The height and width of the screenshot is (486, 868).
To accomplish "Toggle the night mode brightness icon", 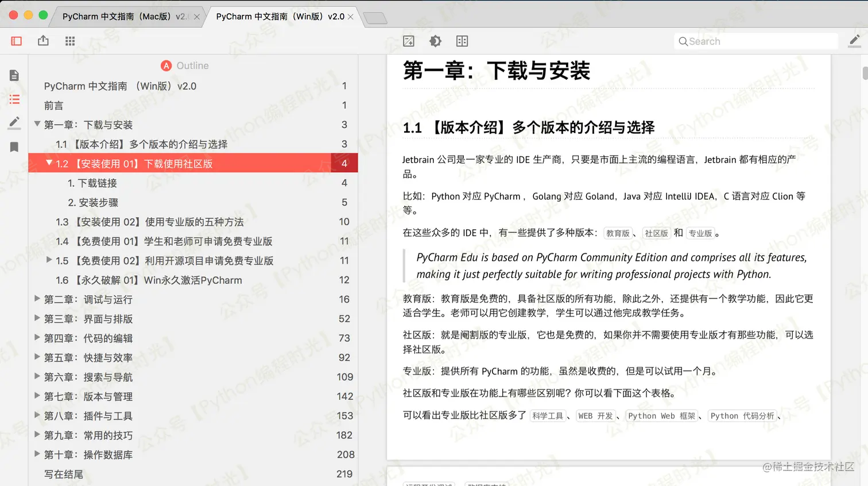I will pyautogui.click(x=435, y=41).
